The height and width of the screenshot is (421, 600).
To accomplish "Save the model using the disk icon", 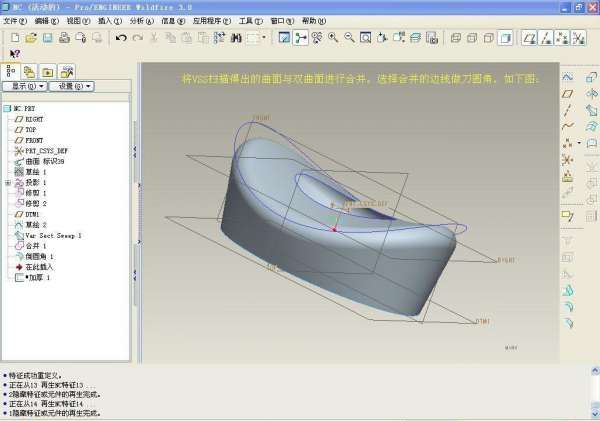I will click(x=47, y=38).
